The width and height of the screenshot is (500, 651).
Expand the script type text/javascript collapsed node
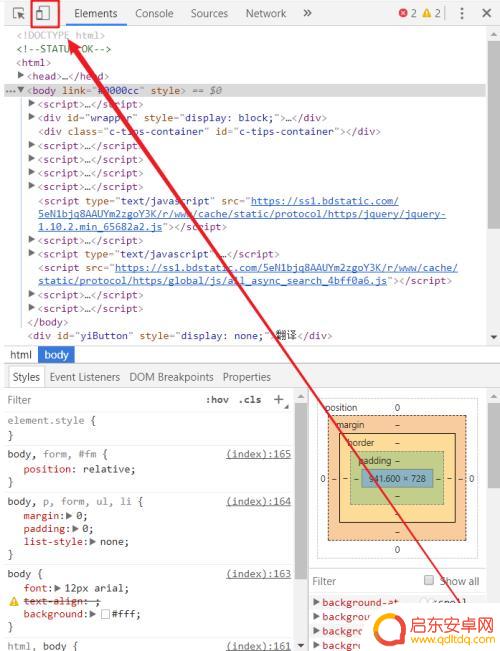pos(32,253)
